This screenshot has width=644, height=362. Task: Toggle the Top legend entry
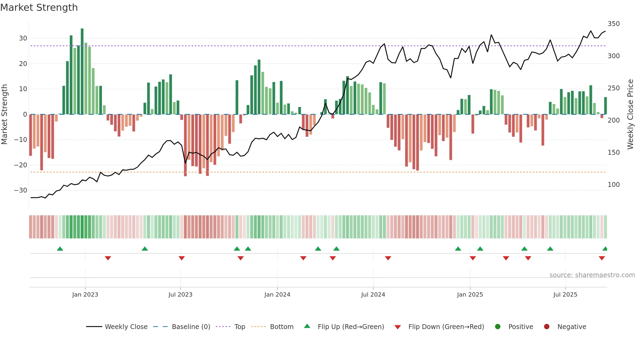(x=230, y=327)
